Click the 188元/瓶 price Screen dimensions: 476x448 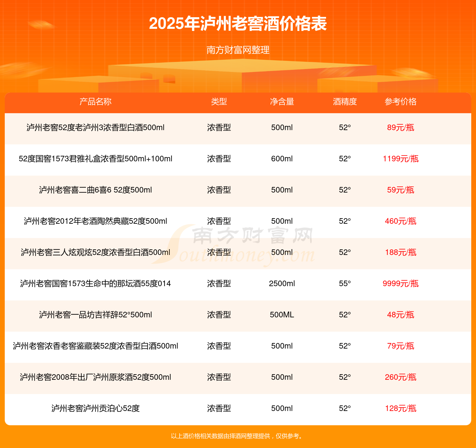coord(401,252)
